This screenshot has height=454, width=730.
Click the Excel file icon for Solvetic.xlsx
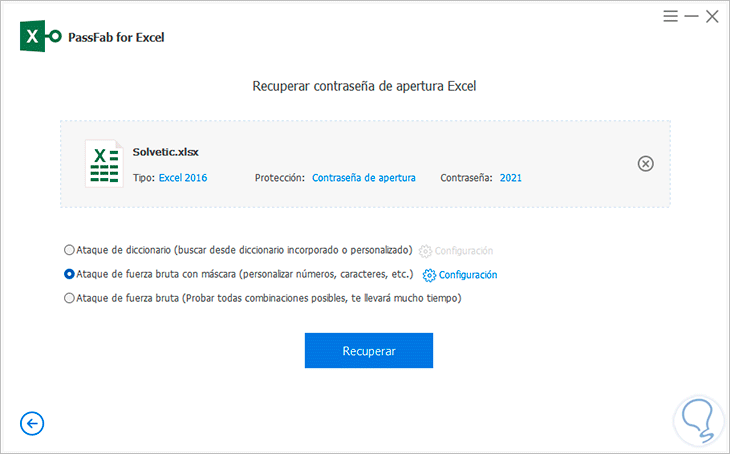[104, 163]
